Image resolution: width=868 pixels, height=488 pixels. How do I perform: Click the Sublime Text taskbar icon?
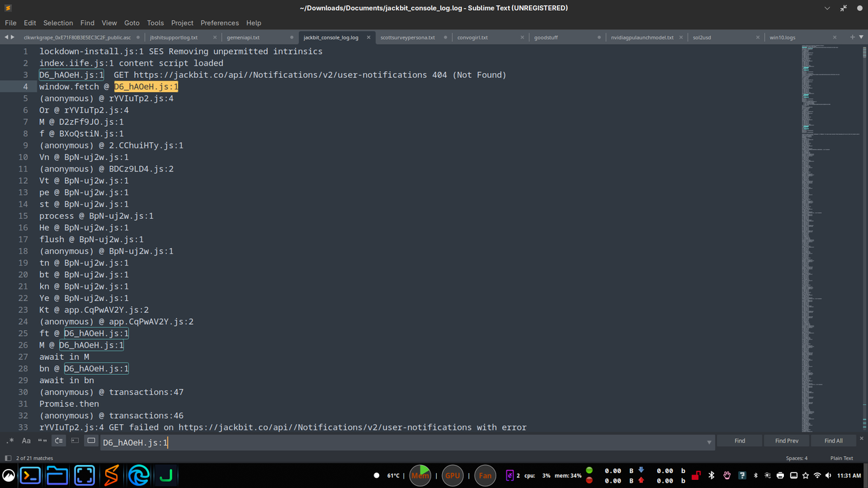point(111,476)
